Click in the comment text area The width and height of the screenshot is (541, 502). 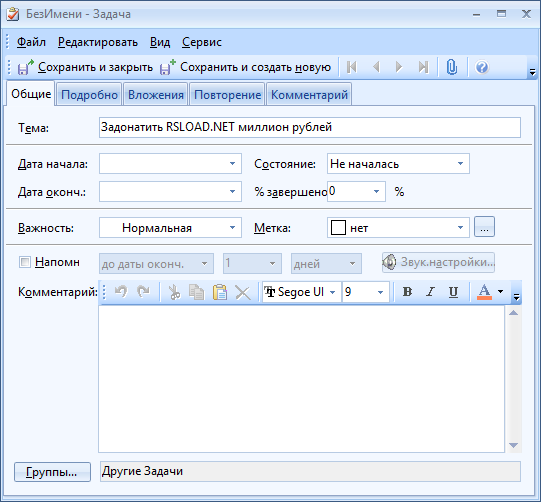point(302,379)
